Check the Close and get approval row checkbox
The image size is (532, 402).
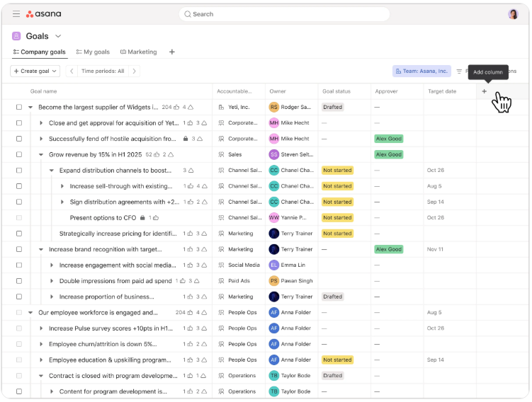click(19, 123)
